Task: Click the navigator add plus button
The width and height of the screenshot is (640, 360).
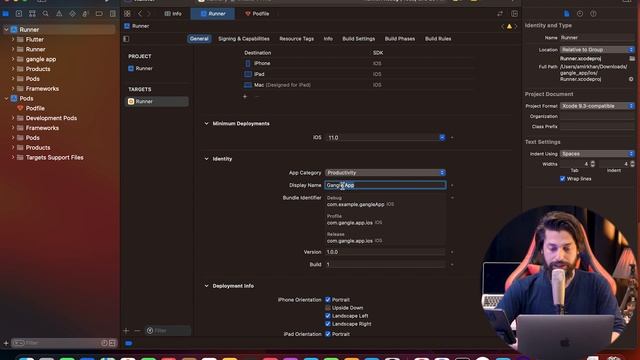Action: point(6,343)
